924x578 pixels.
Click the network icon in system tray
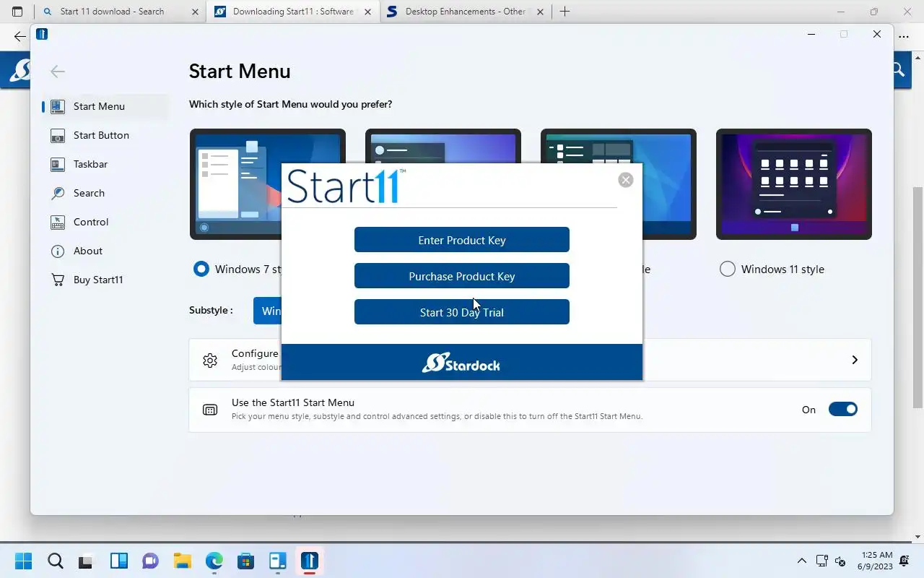click(821, 561)
